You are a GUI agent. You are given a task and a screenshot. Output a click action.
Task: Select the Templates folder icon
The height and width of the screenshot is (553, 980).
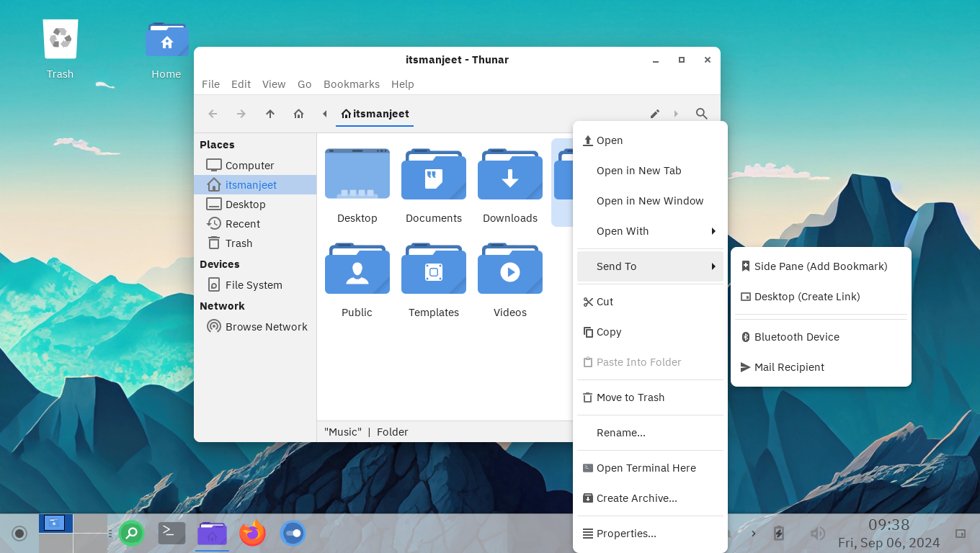pos(434,270)
